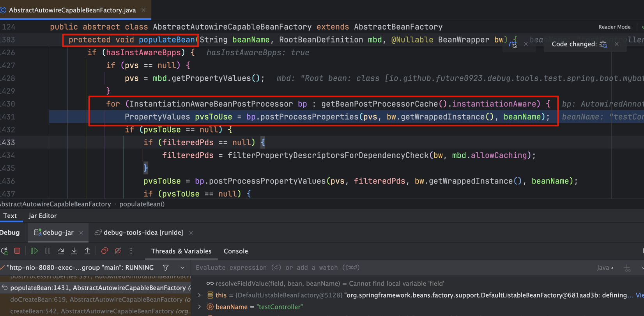The image size is (644, 316).
Task: Click line number 1433 in gutter
Action: 8,143
